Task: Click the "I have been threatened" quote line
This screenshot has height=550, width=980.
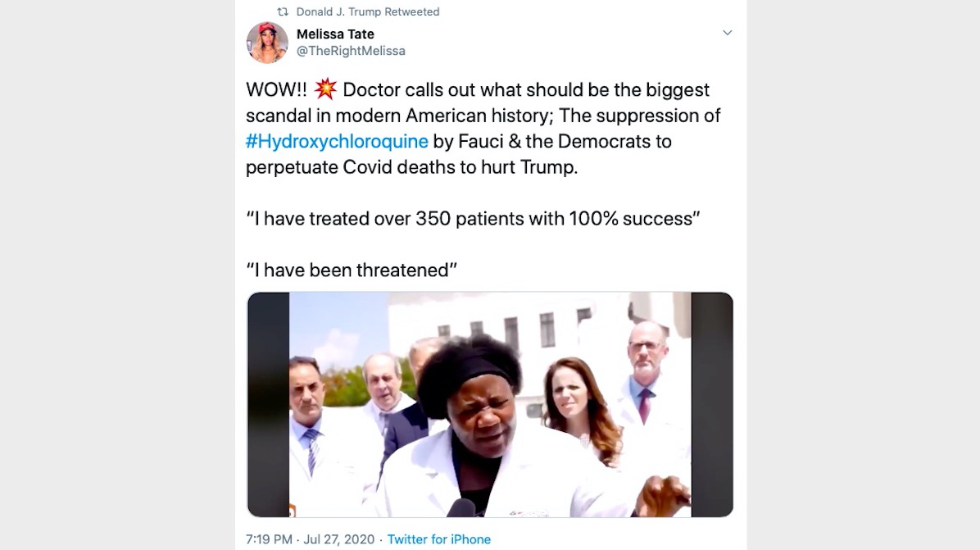Action: 352,270
